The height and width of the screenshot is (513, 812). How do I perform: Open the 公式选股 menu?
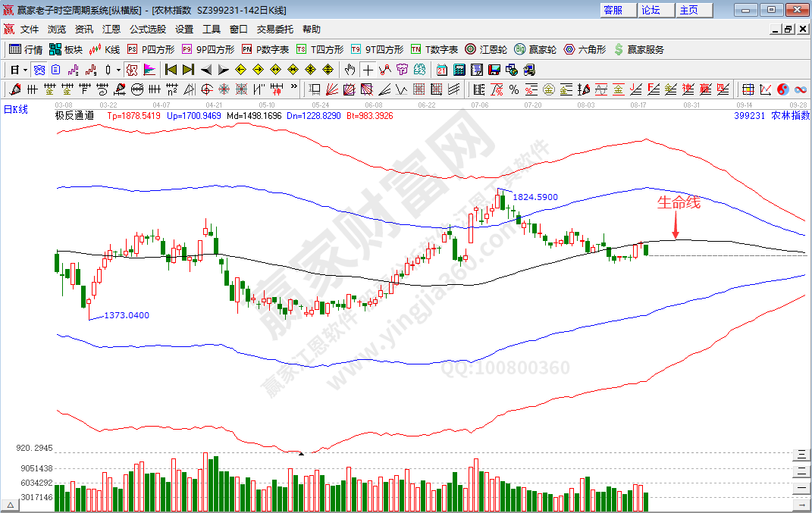click(x=147, y=30)
